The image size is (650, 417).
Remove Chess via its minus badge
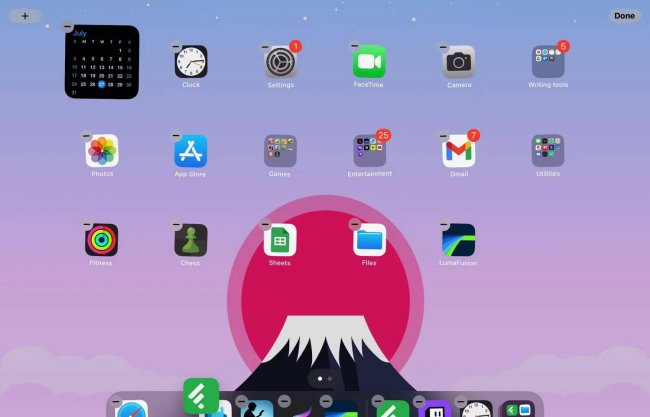coord(176,225)
